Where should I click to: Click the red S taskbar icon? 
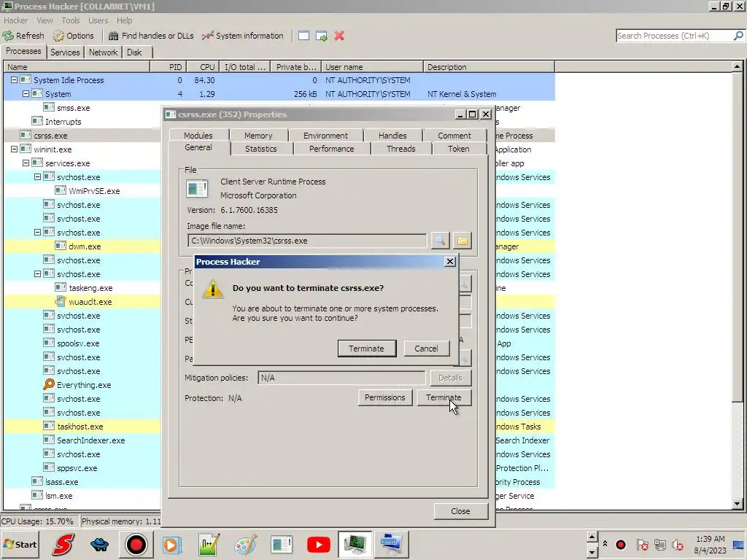[x=63, y=544]
